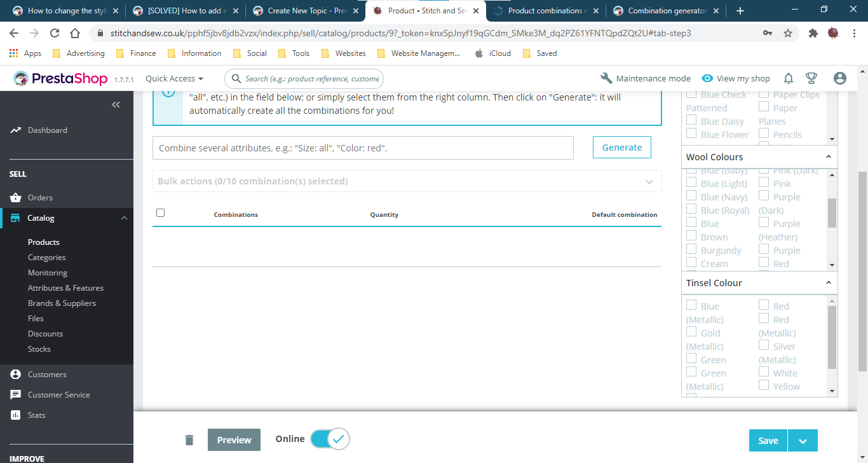
Task: Open Attributes & Features menu item
Action: click(x=65, y=288)
